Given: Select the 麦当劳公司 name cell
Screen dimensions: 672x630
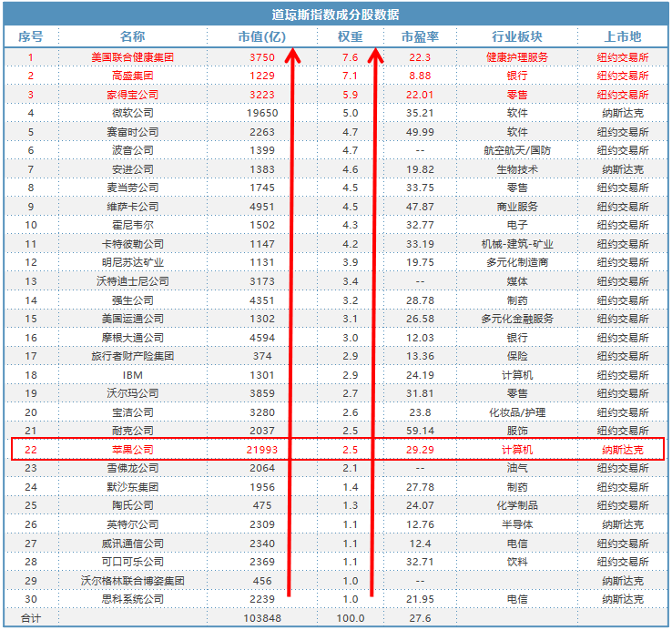Looking at the screenshot, I should point(132,188).
